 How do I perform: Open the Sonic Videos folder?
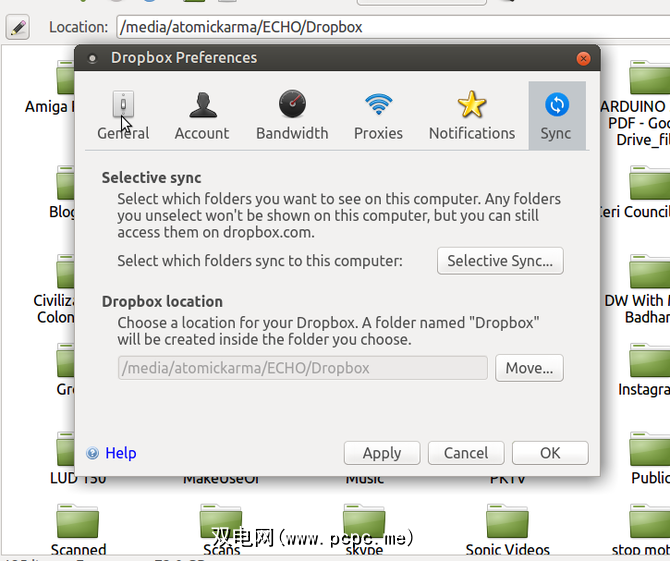tap(507, 522)
